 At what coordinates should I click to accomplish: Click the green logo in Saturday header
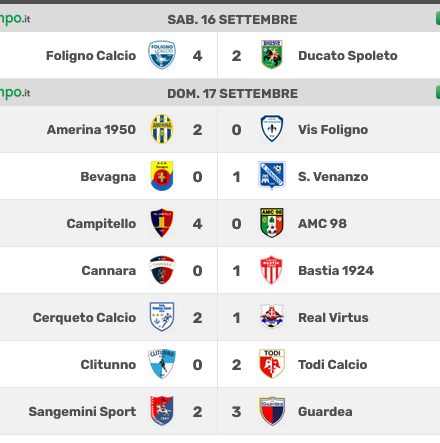pos(15,19)
